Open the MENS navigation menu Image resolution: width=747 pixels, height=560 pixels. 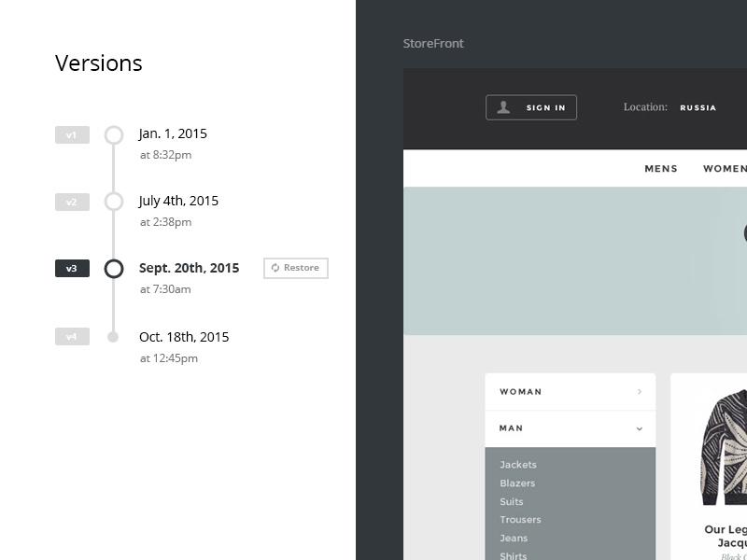click(x=661, y=169)
